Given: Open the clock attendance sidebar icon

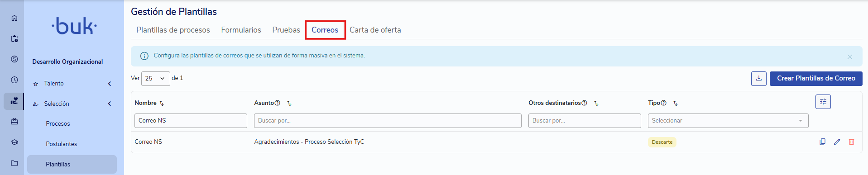Looking at the screenshot, I should 14,80.
